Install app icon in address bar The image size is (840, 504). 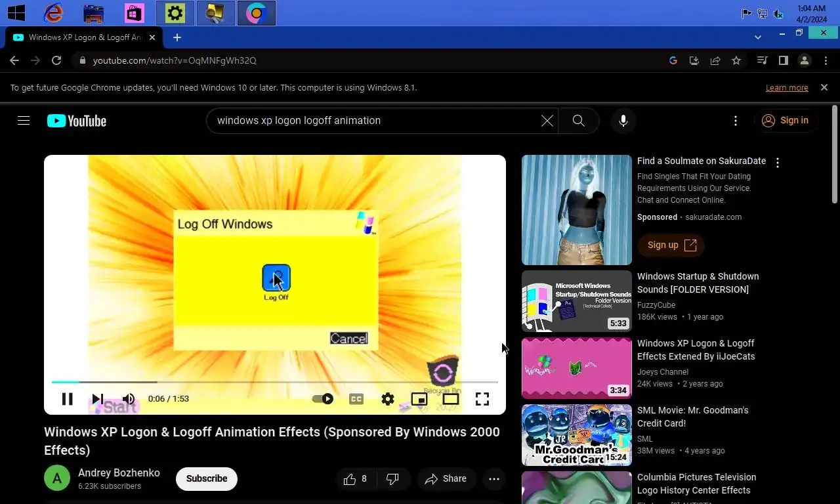[694, 60]
